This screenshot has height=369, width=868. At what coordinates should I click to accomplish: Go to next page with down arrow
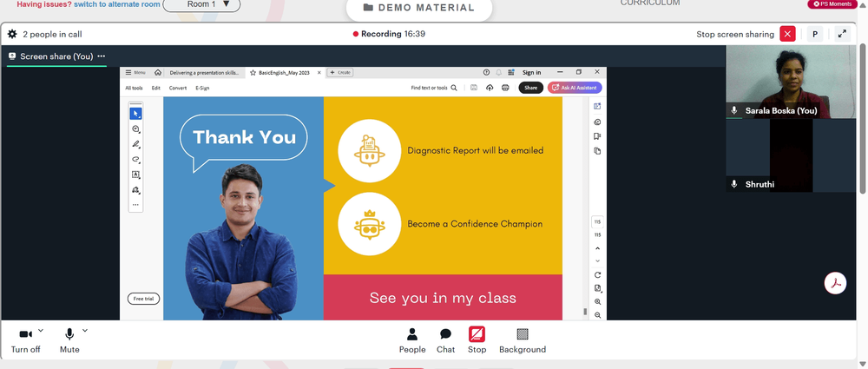[597, 261]
